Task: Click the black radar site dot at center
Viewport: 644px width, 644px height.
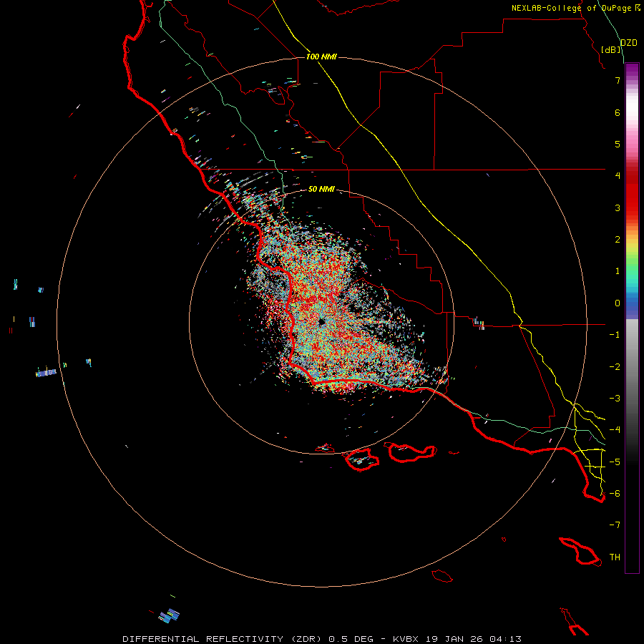Action: (x=322, y=321)
